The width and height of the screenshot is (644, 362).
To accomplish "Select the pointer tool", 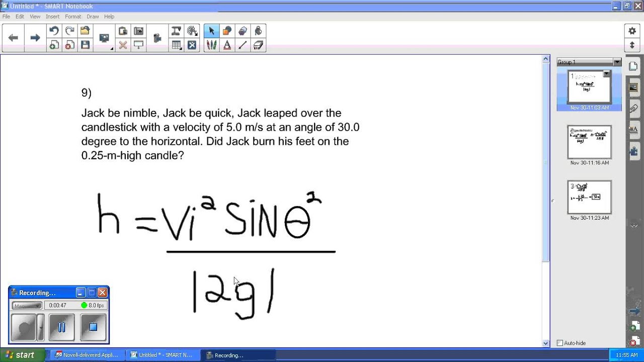I will tap(211, 31).
